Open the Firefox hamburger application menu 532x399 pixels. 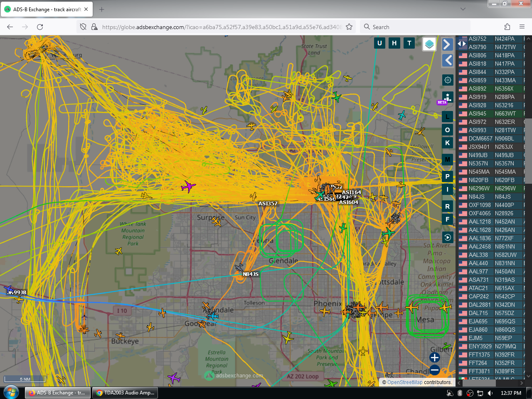click(x=522, y=27)
